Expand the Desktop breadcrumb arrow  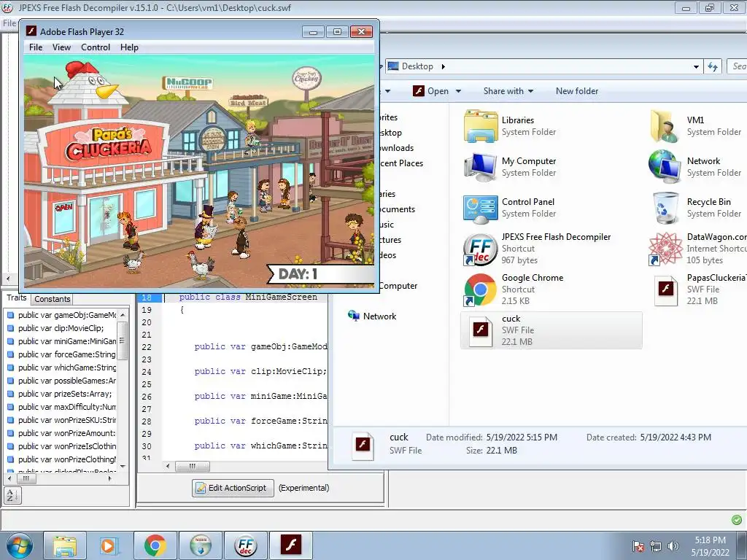pyautogui.click(x=443, y=66)
